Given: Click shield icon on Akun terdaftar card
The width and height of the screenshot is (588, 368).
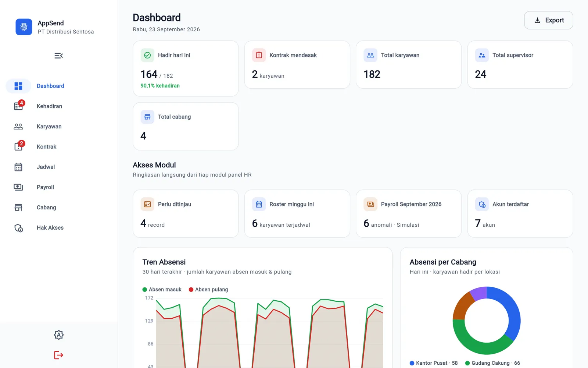Looking at the screenshot, I should tap(482, 204).
